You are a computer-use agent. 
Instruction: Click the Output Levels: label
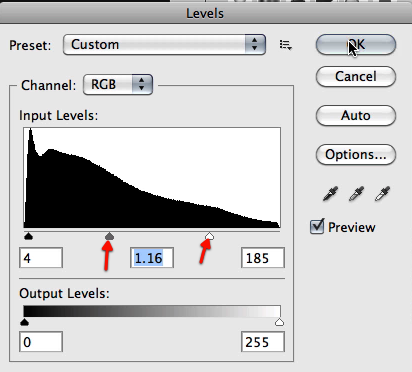click(64, 293)
